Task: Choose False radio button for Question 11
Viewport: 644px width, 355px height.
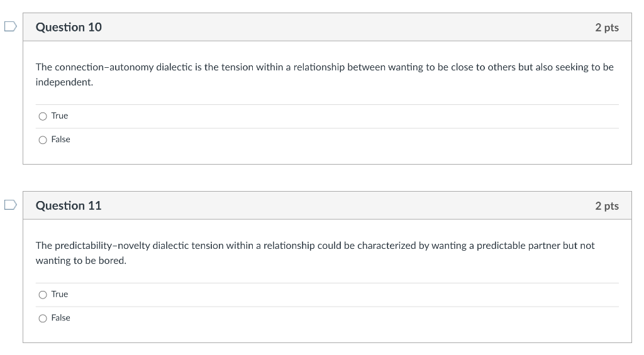Action: pos(43,319)
